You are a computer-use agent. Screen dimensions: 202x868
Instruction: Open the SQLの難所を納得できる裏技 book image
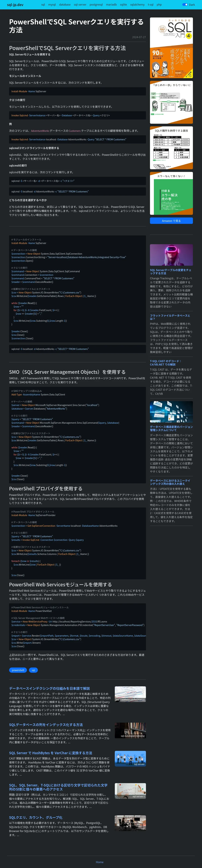coord(171,148)
